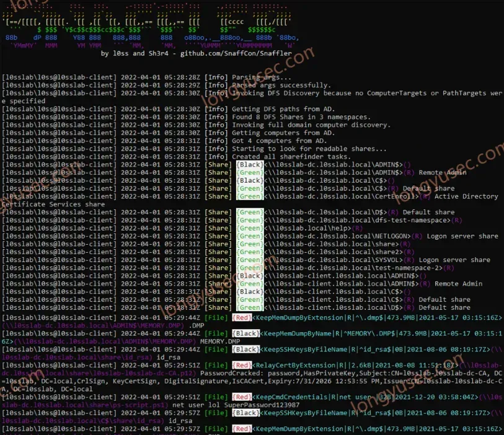The image size is (504, 435).
Task: Click "Remote Admin" on the l0sslab-client ADMIN$ row
Action: pyautogui.click(x=458, y=284)
